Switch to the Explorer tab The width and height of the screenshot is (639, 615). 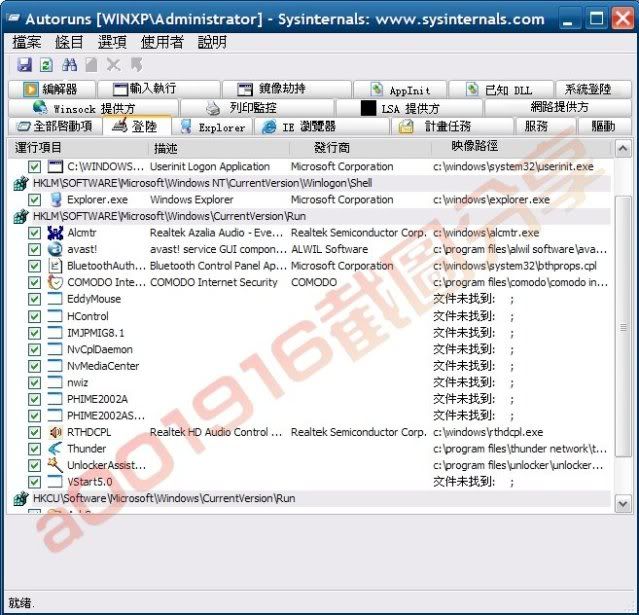pos(212,127)
